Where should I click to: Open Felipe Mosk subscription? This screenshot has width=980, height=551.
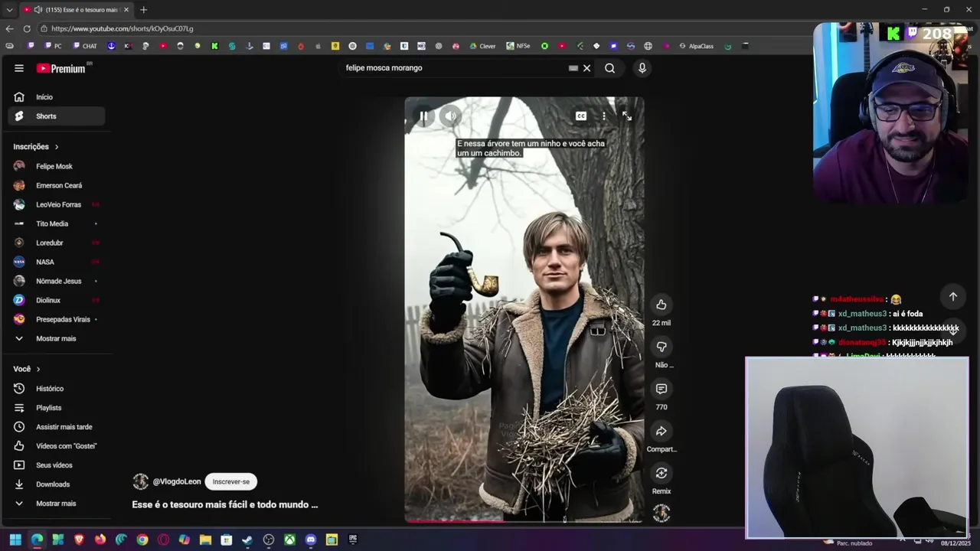coord(57,166)
